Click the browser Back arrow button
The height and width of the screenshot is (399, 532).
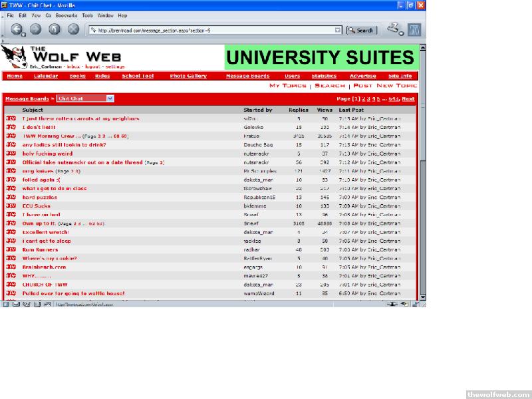point(16,29)
